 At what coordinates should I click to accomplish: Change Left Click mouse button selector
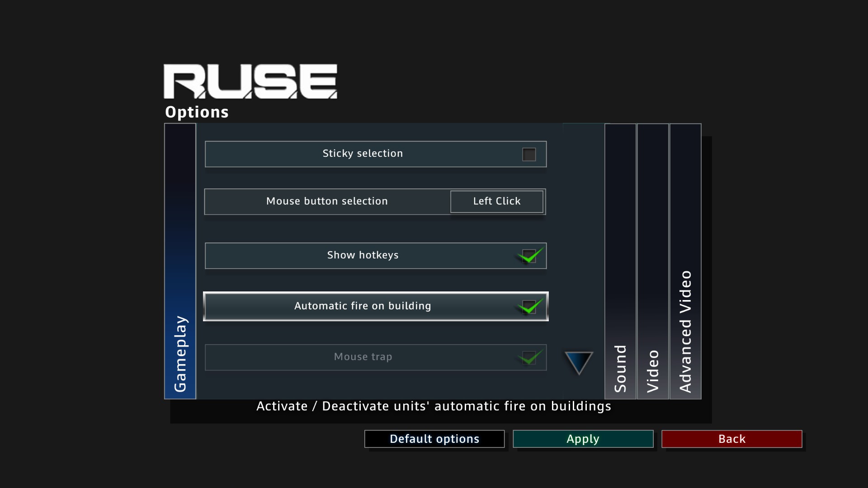pyautogui.click(x=496, y=202)
